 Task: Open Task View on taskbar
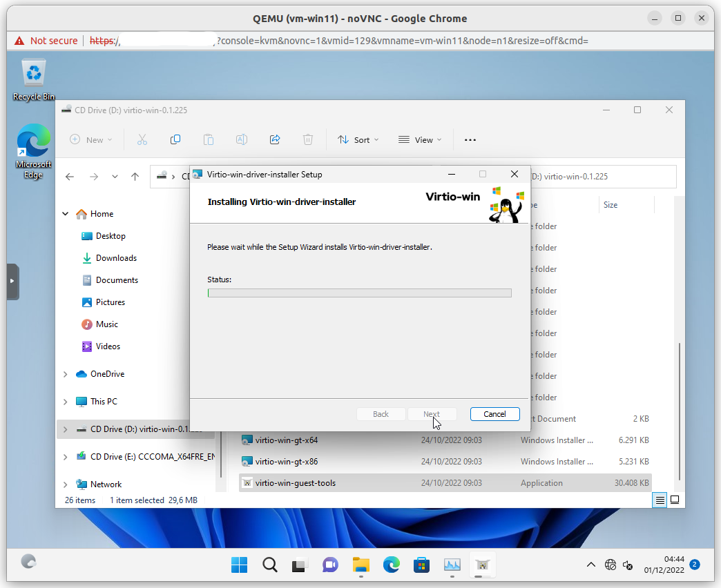299,565
